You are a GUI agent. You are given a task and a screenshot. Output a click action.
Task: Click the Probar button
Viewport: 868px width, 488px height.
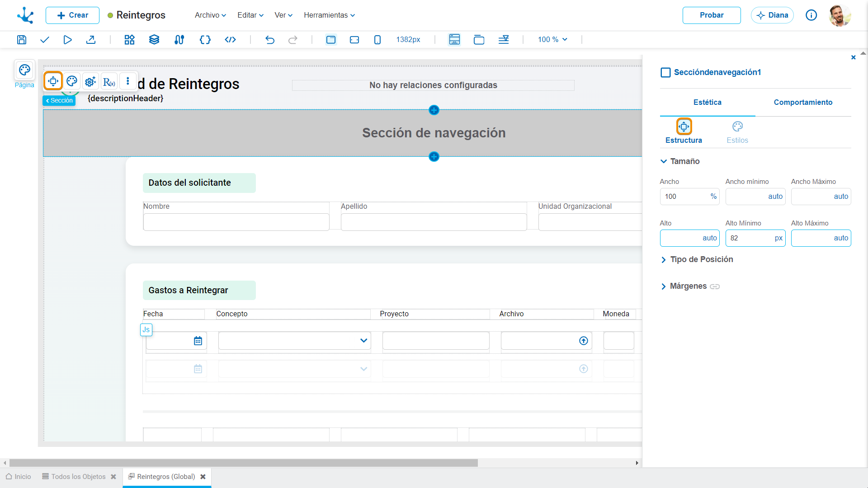coord(712,15)
